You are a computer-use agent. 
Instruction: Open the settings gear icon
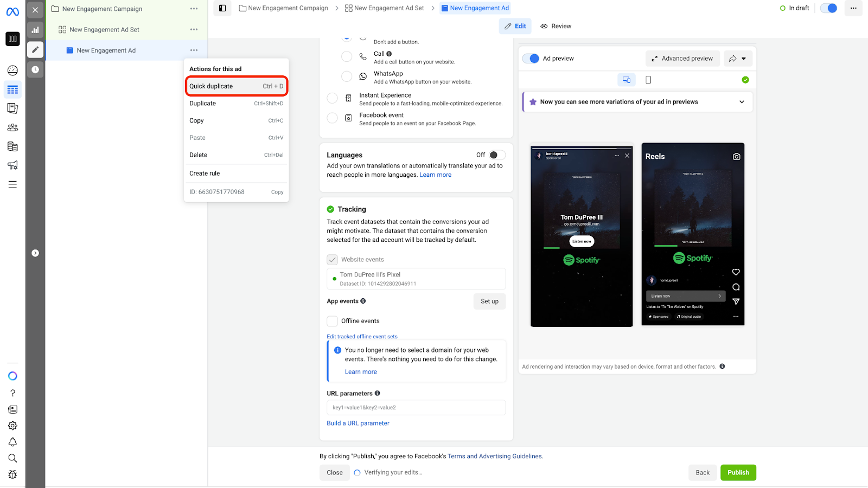click(x=12, y=426)
